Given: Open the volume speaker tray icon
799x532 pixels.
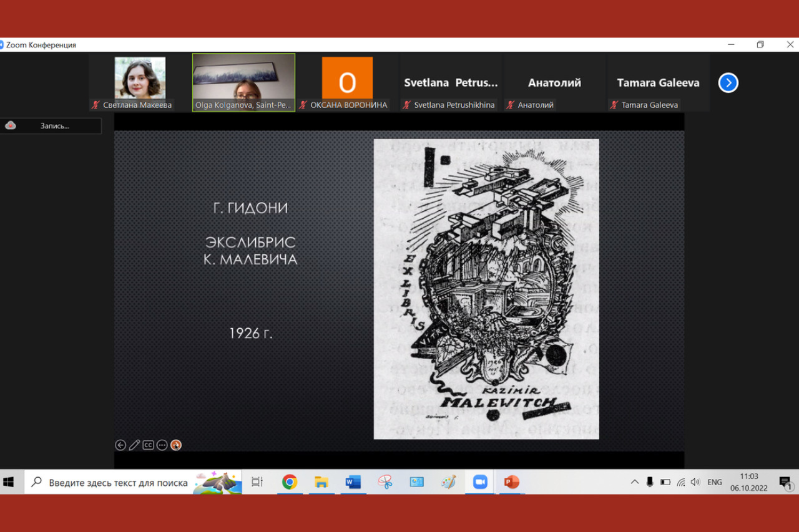Looking at the screenshot, I should point(695,482).
